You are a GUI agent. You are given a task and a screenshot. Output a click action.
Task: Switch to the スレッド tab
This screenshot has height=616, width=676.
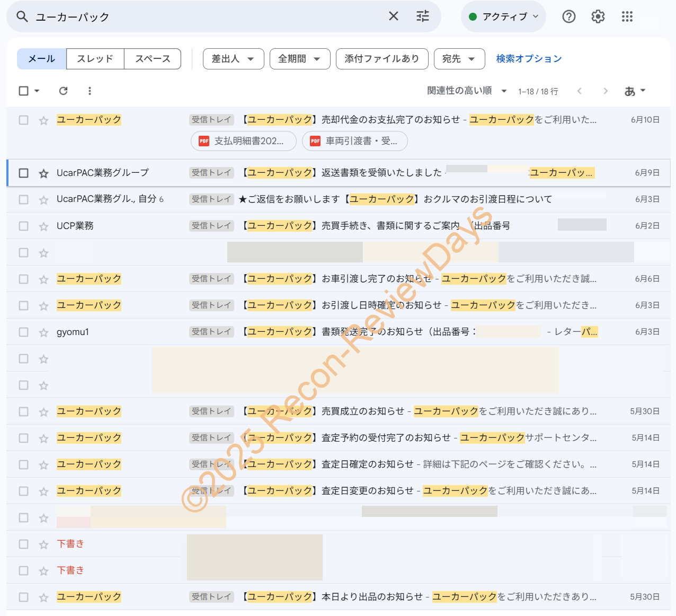95,59
